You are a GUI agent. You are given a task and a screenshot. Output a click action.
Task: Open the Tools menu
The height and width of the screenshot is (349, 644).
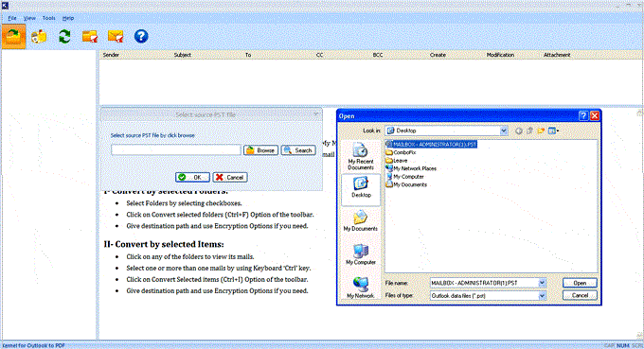pos(49,18)
